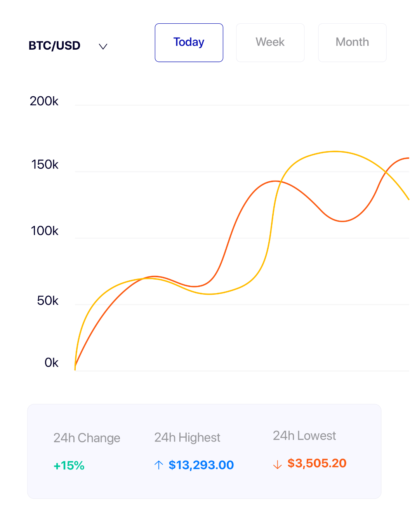Switch to the Week tab

(270, 42)
